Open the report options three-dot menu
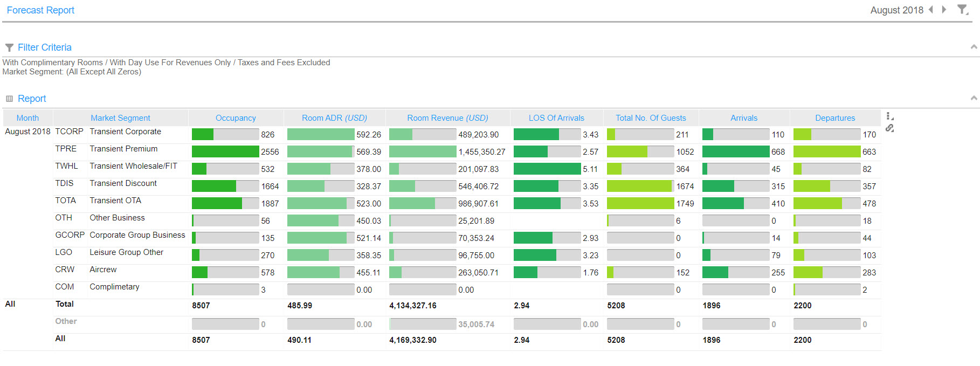 tap(889, 116)
